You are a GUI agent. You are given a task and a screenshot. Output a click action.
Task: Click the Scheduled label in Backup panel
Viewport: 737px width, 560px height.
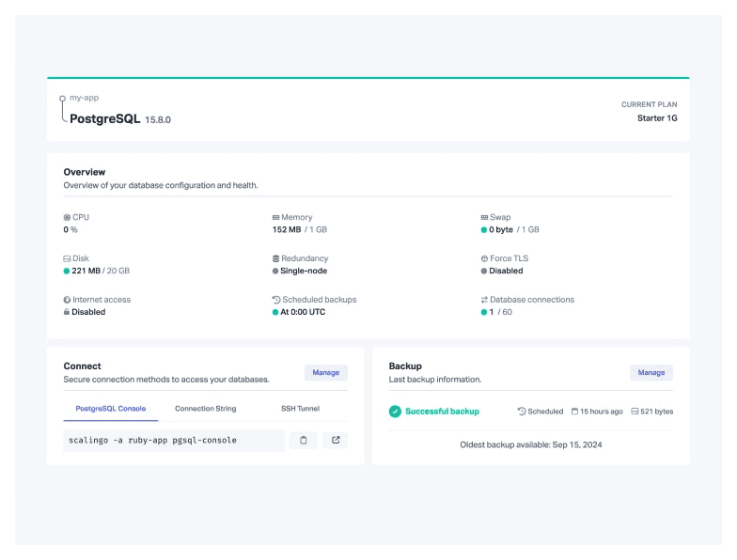click(x=545, y=412)
